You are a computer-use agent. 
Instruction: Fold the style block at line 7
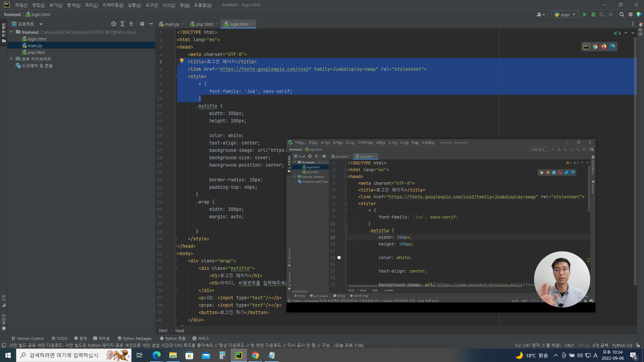point(175,77)
